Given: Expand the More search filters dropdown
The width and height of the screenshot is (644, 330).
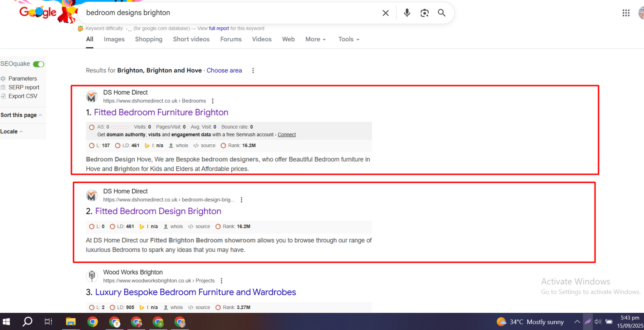Looking at the screenshot, I should 316,39.
